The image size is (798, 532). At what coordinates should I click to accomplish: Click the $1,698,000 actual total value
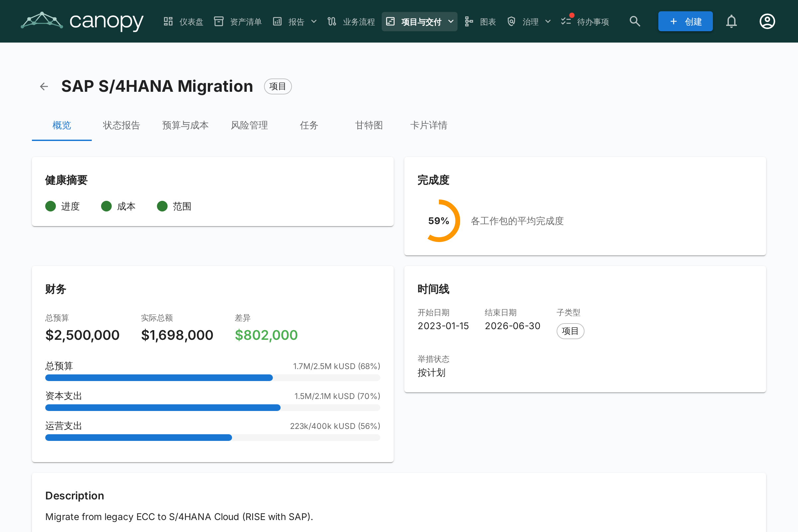point(177,335)
